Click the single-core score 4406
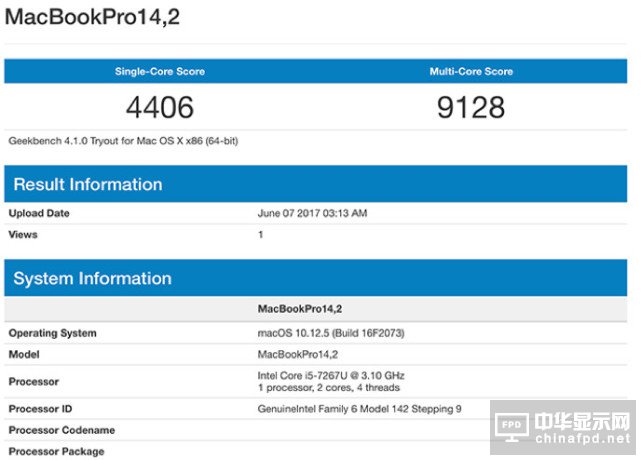This screenshot has width=641, height=460. pyautogui.click(x=160, y=107)
